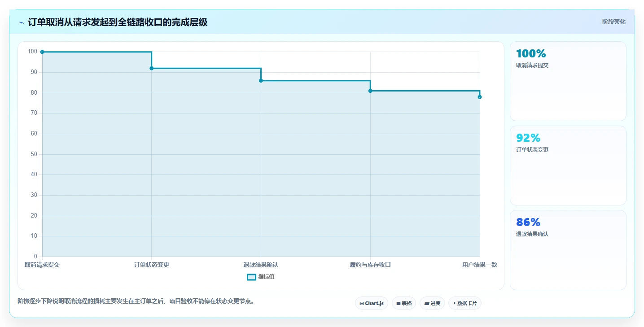Click the x-axis label 退款结果确认
This screenshot has height=327, width=644.
261,265
